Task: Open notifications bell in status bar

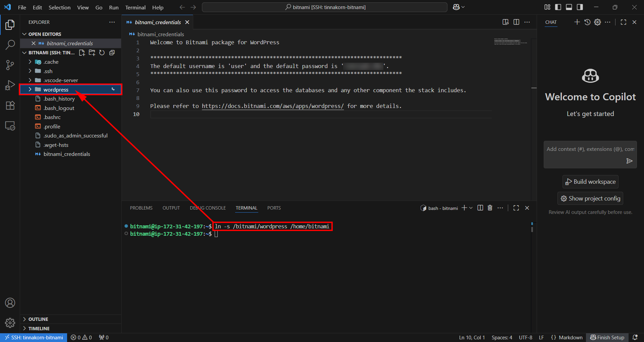Action: coord(635,337)
